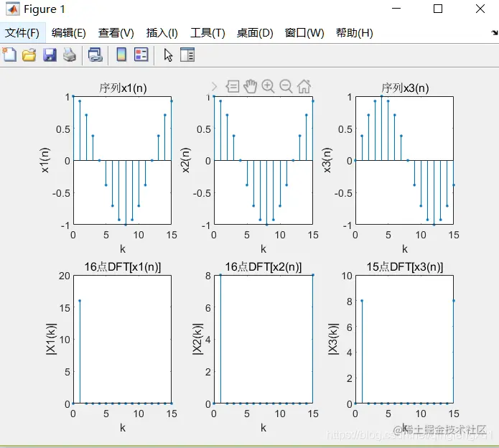Open the 工具(T) menu

207,33
